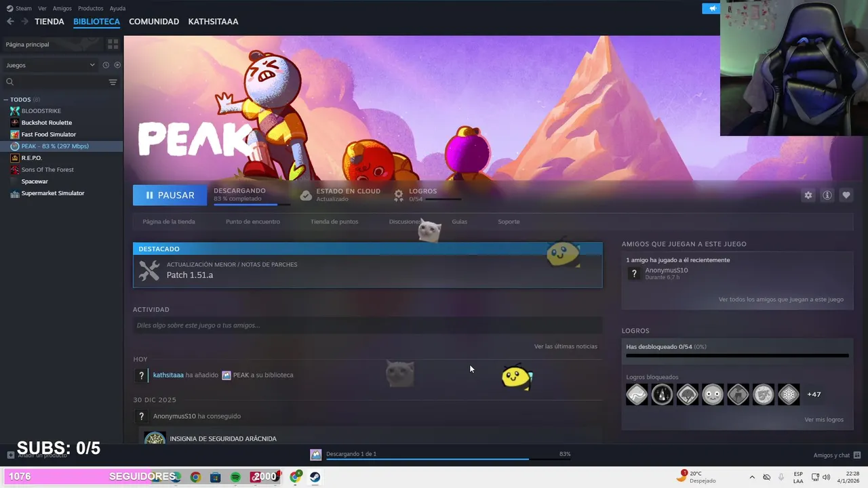Select the BIBLIOTECA tab

click(96, 22)
